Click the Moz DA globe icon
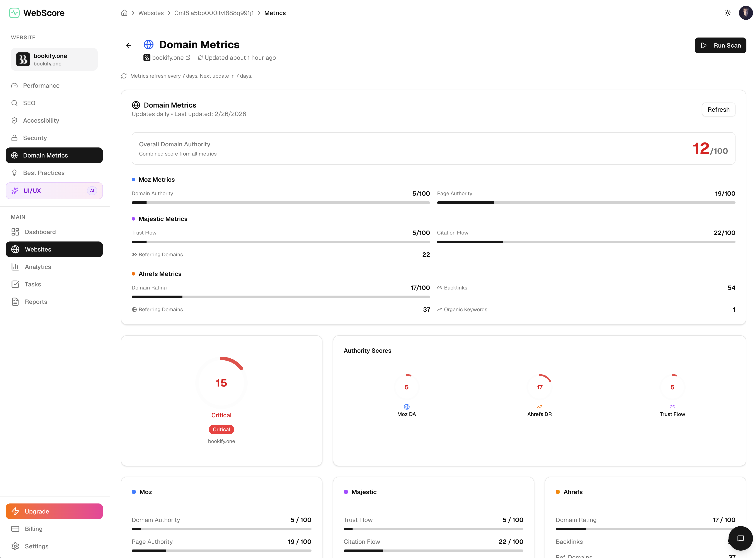The width and height of the screenshot is (756, 558). click(x=406, y=407)
